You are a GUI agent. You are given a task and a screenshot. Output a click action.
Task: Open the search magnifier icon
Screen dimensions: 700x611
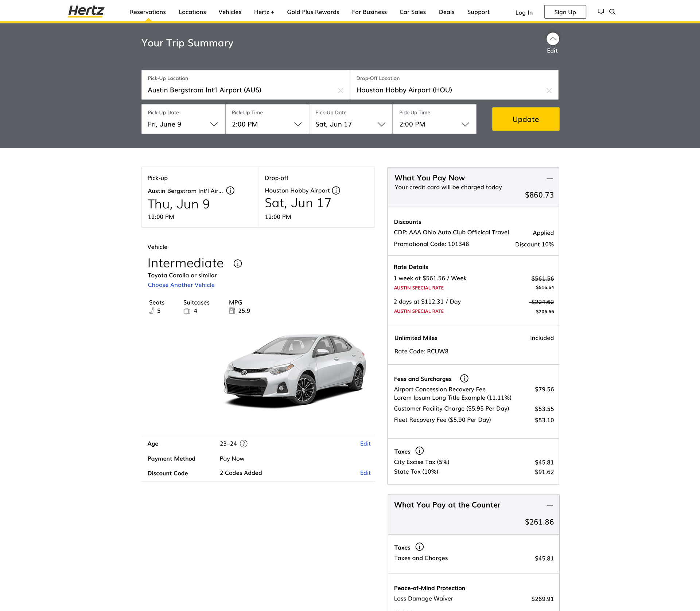pyautogui.click(x=612, y=12)
